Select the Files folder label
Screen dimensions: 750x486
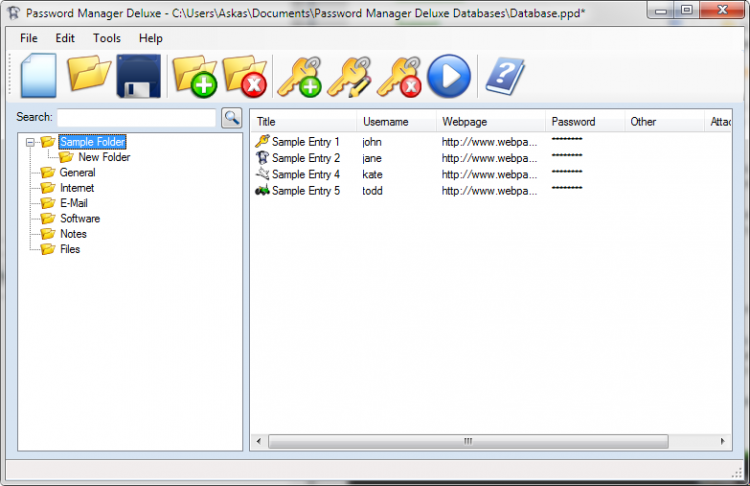click(x=70, y=249)
